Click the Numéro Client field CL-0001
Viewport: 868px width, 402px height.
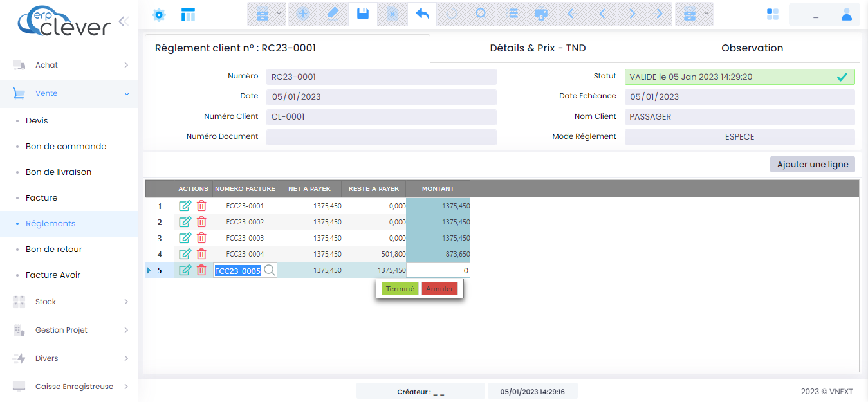click(x=382, y=117)
